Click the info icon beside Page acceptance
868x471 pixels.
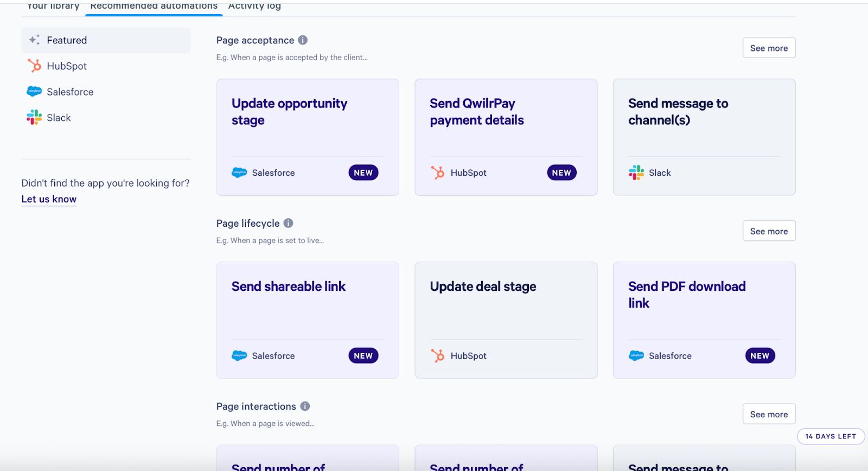[x=303, y=40]
